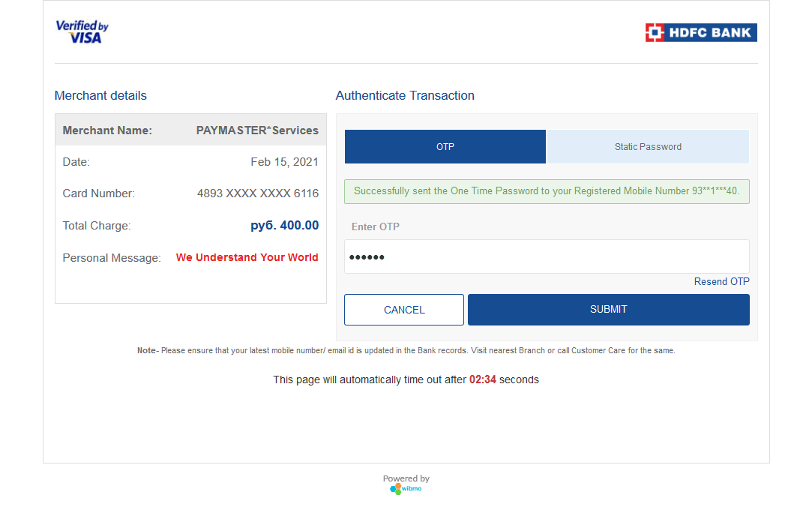The width and height of the screenshot is (812, 507).
Task: Click the Wibmo logo at bottom
Action: point(406,488)
